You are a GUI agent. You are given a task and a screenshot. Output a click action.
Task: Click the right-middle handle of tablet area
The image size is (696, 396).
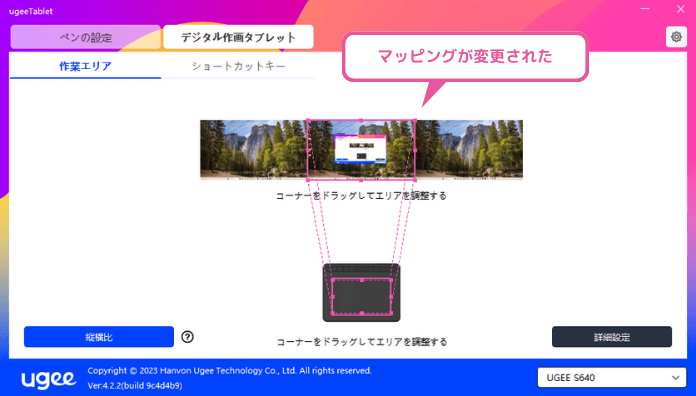[391, 297]
